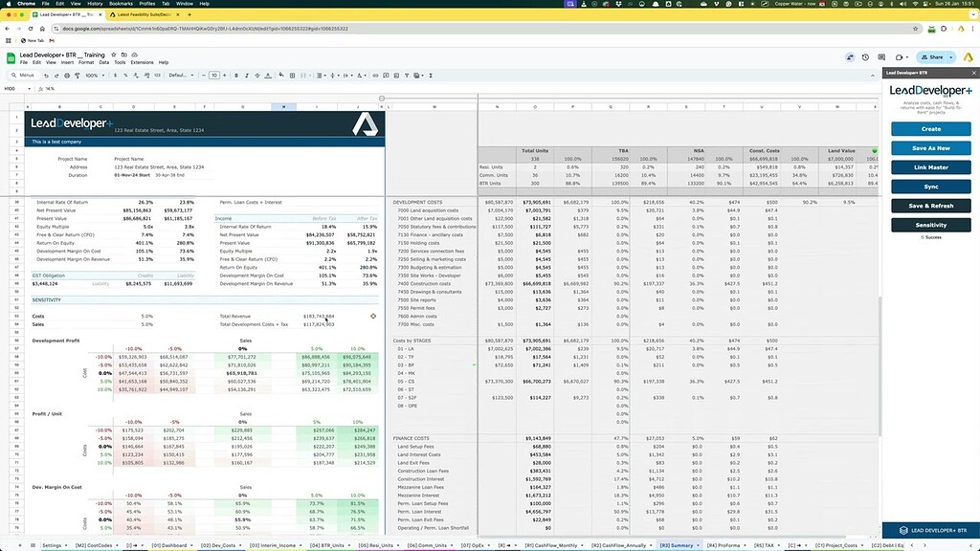Undo the last action in toolbar

click(46, 76)
